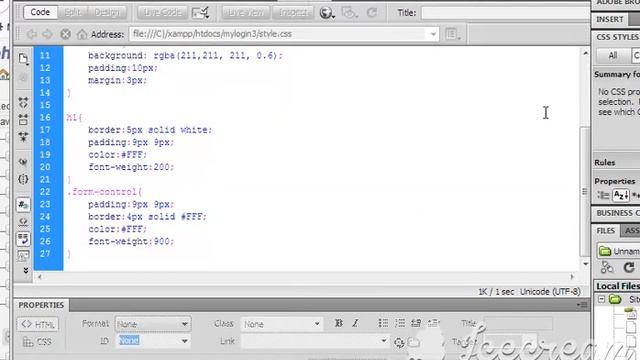The width and height of the screenshot is (640, 360).
Task: Click the scroll up arrow of the code view
Action: (x=585, y=53)
